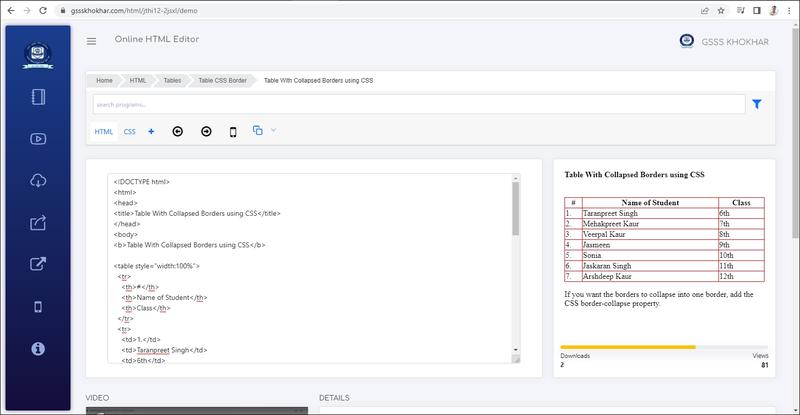Viewport: 800px width, 415px height.
Task: Open the hamburger menu beside Online HTML Editor
Action: click(92, 41)
